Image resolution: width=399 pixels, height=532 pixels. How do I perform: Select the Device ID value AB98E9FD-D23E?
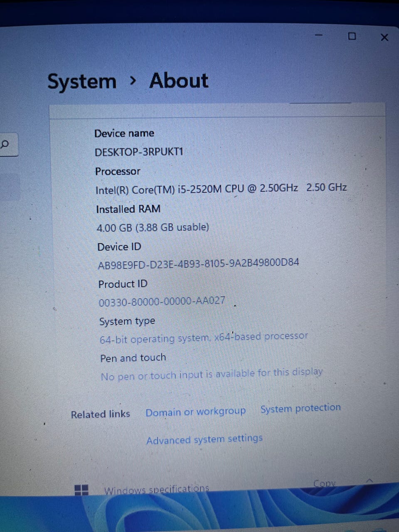(198, 264)
